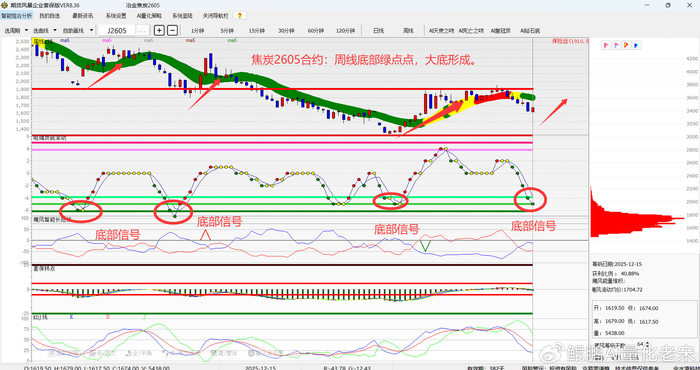Open the 选周期 dropdown
The image size is (700, 370).
coord(16,31)
